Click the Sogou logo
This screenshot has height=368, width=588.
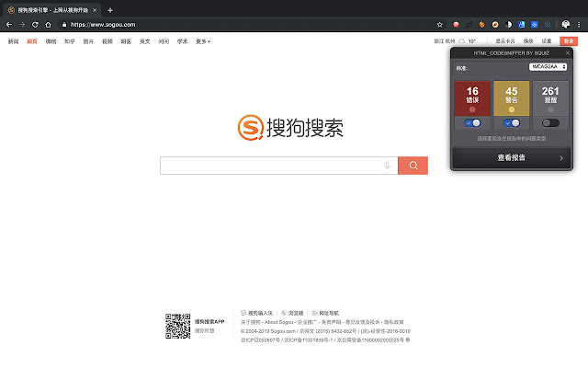[x=290, y=128]
